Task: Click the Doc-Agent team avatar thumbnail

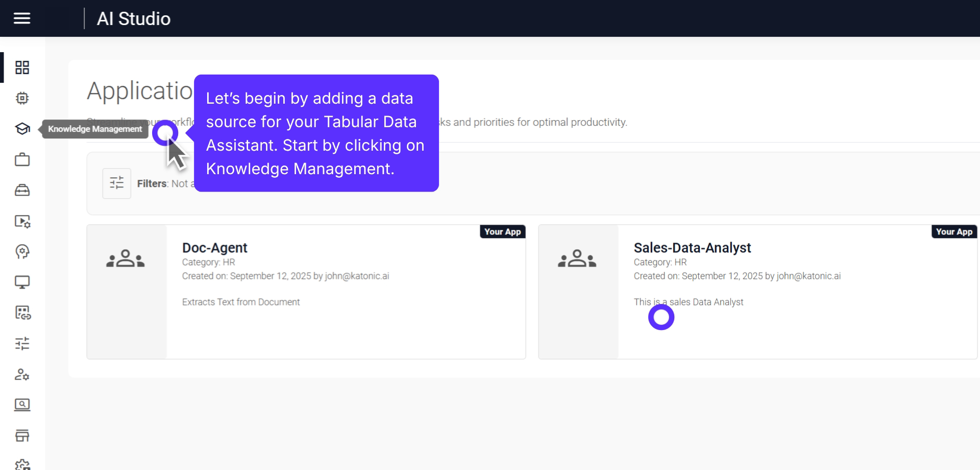Action: [126, 259]
